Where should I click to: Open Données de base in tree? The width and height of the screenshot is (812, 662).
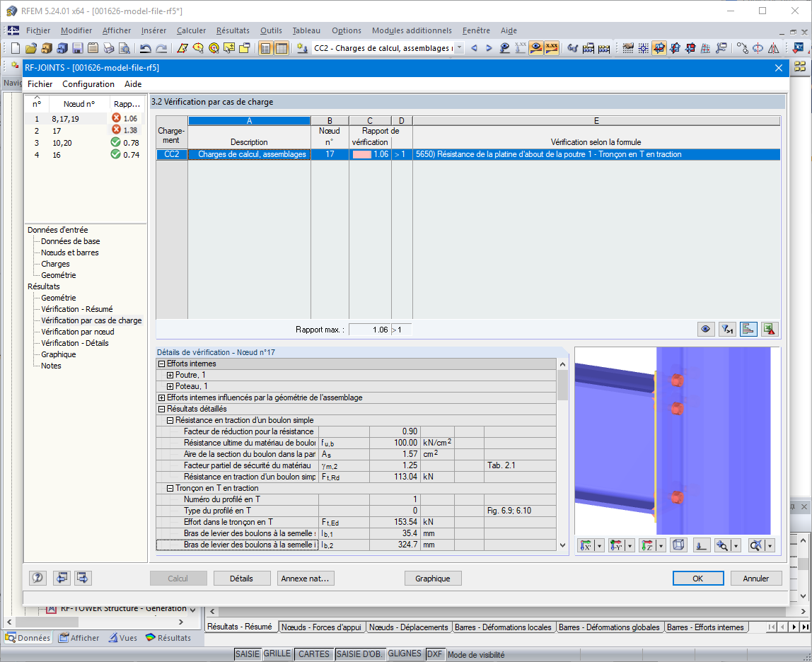pos(71,241)
